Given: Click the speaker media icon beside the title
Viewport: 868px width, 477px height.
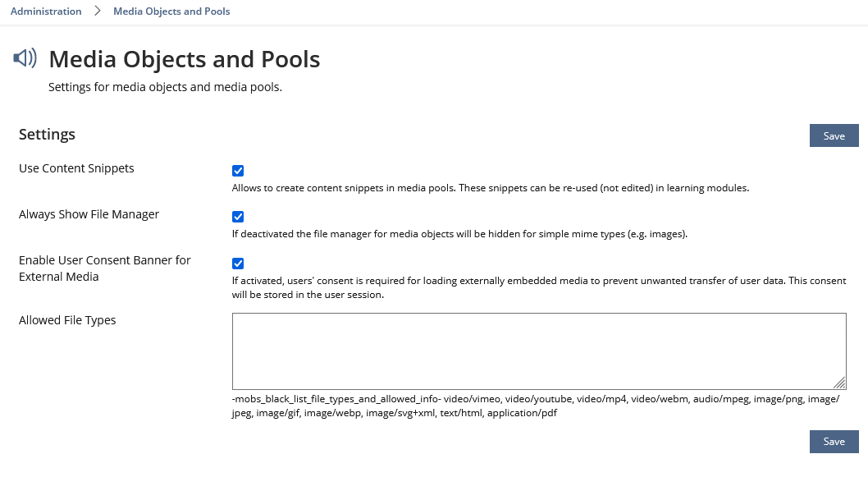Looking at the screenshot, I should (x=25, y=58).
